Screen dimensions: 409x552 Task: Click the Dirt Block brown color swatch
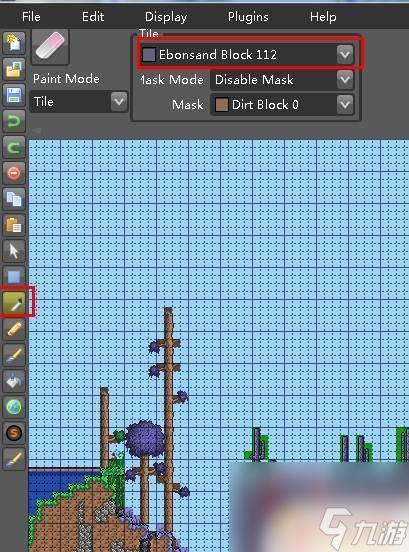coord(221,105)
